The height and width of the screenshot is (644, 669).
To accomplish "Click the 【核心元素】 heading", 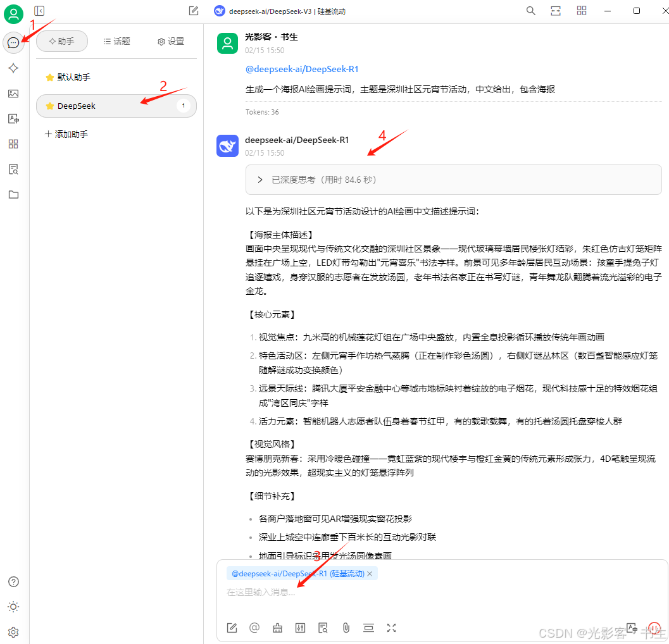I will click(x=272, y=315).
